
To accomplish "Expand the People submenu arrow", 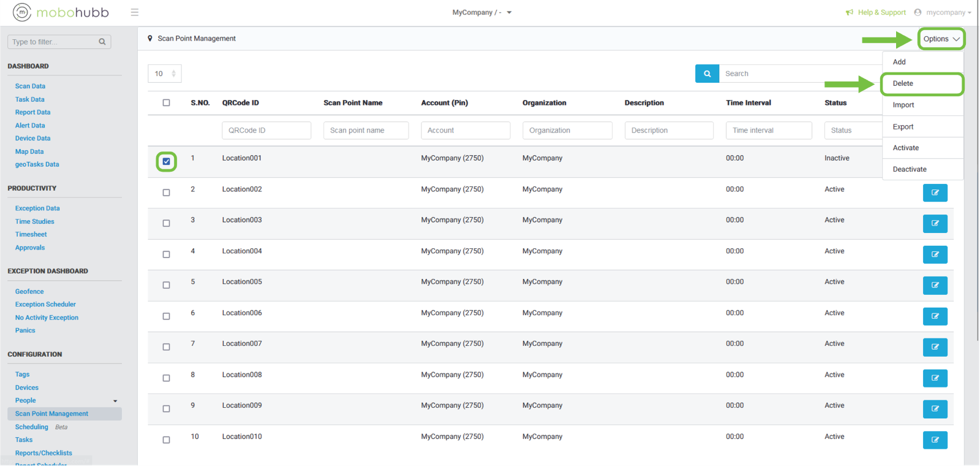I will pos(115,401).
